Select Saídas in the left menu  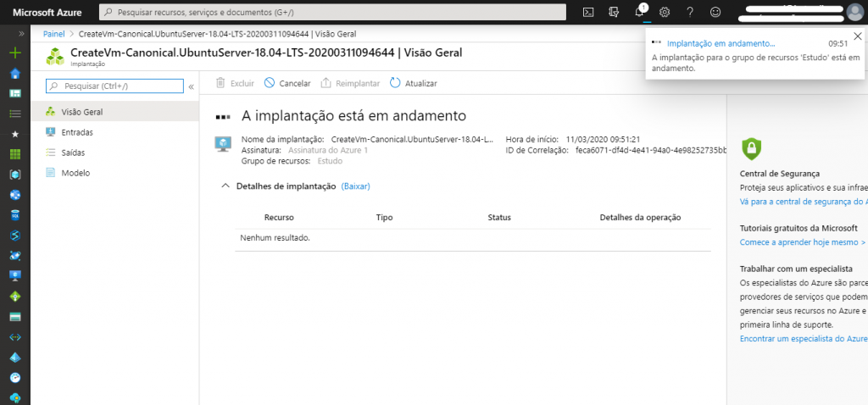coord(73,153)
